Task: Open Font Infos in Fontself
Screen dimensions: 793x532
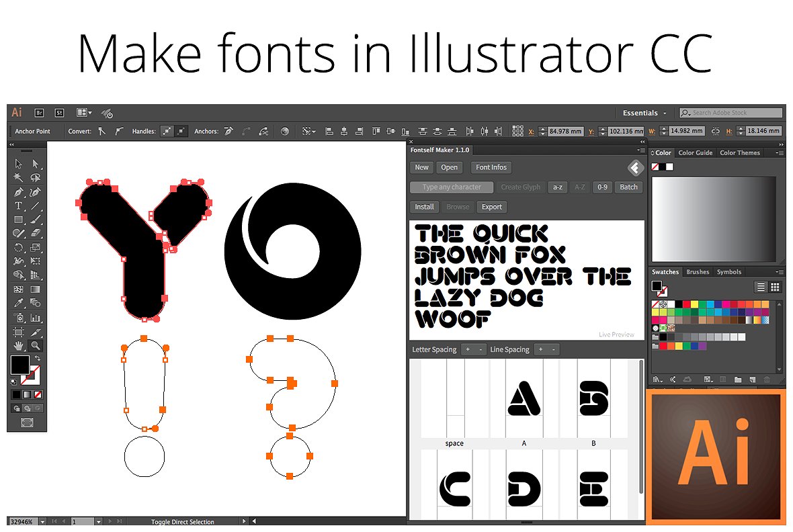Action: (491, 167)
